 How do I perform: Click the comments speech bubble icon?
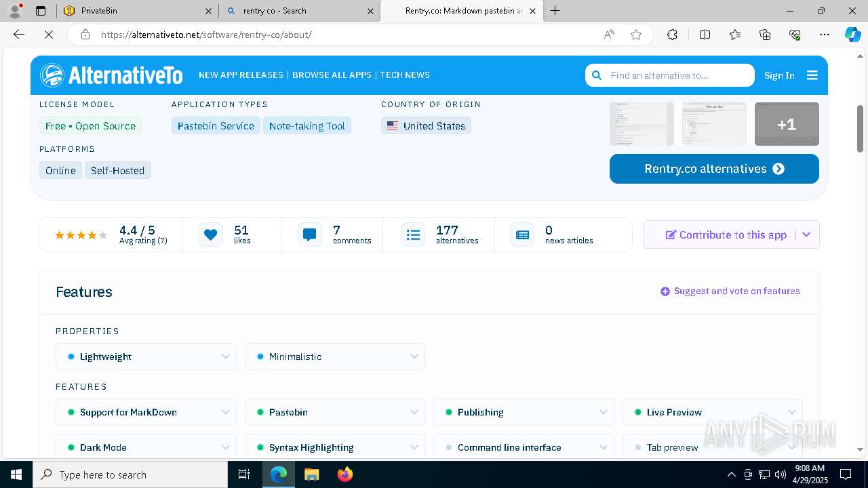(310, 235)
